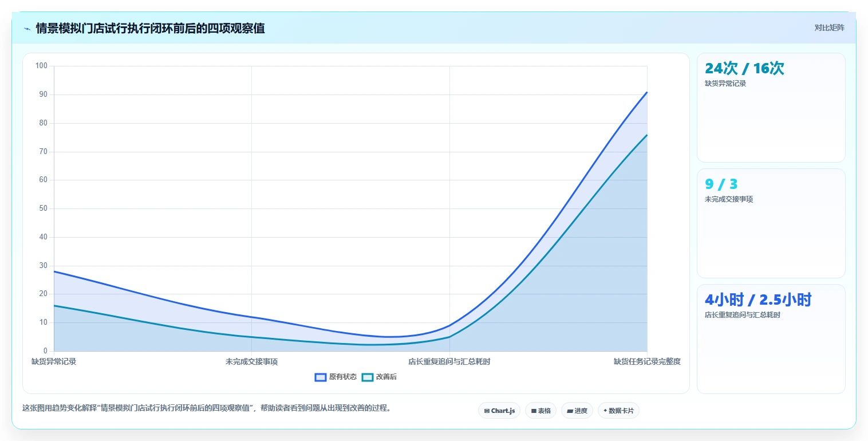
Task: Click the x-axis label 缺货异常记录
Action: (x=54, y=362)
